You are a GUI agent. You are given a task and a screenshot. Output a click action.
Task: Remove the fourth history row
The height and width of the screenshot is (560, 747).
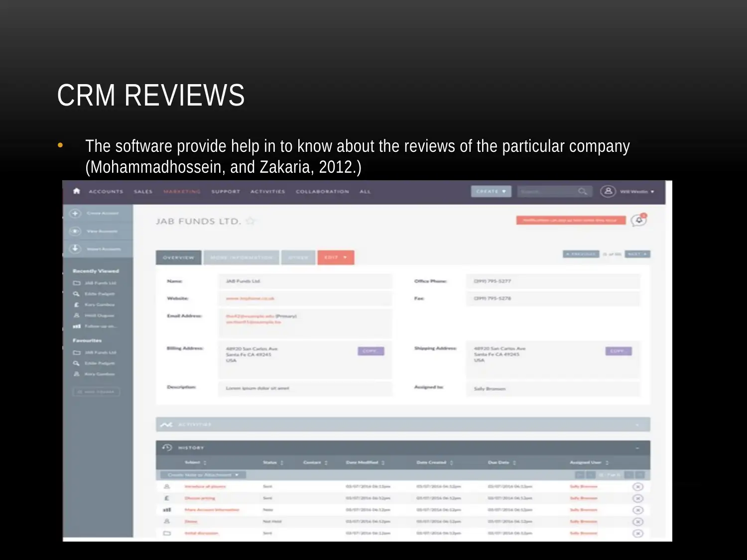pos(638,522)
